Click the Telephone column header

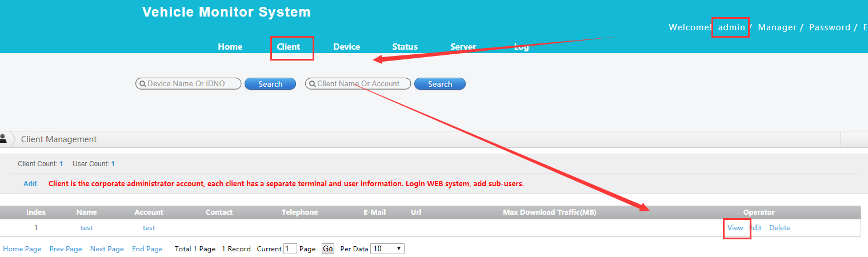300,212
